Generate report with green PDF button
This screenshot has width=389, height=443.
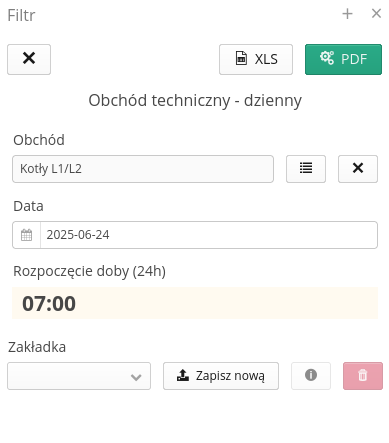tap(343, 59)
